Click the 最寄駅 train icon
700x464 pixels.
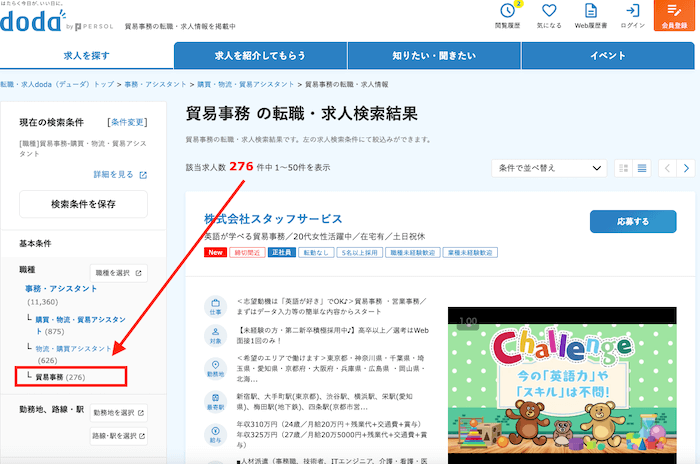tap(216, 401)
